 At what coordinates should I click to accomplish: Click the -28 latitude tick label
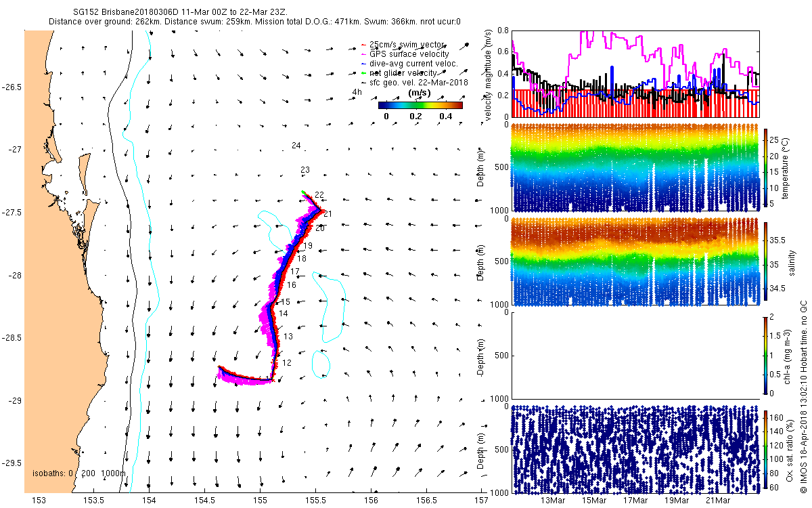tap(14, 276)
